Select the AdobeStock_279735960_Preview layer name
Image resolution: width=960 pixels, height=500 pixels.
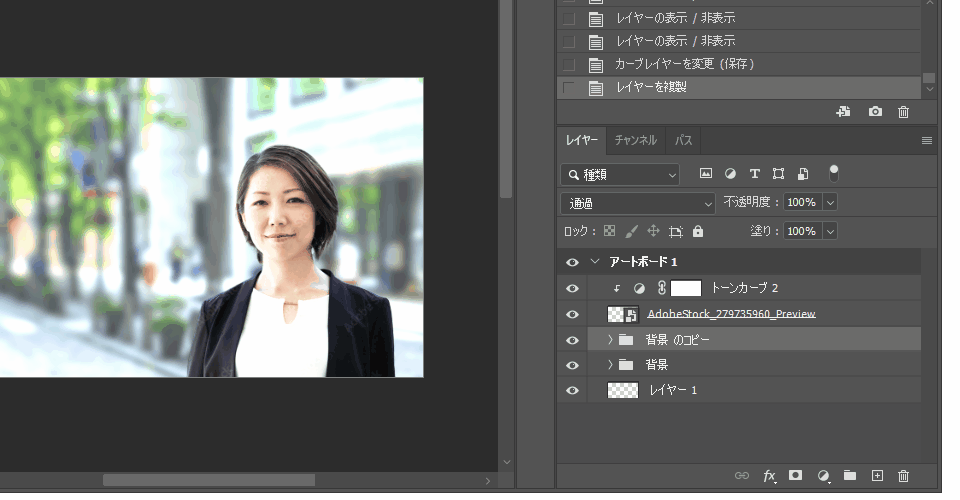click(x=731, y=314)
